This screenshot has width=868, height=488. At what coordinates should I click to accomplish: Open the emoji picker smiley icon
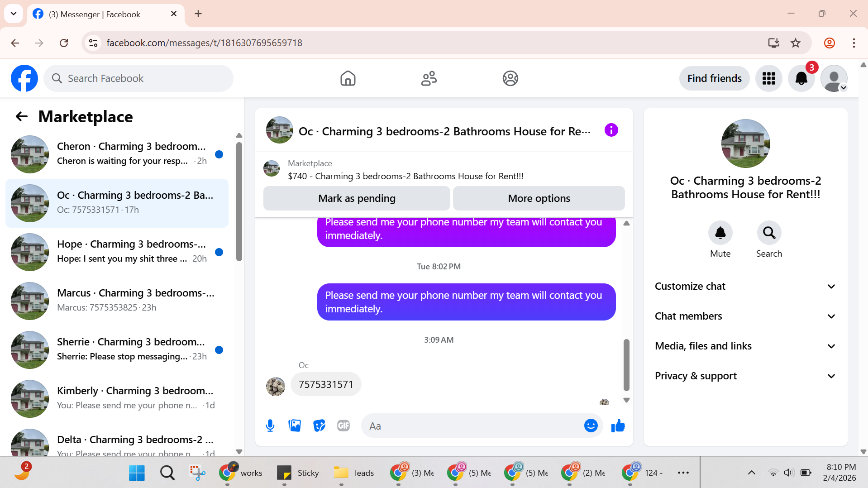(x=591, y=426)
